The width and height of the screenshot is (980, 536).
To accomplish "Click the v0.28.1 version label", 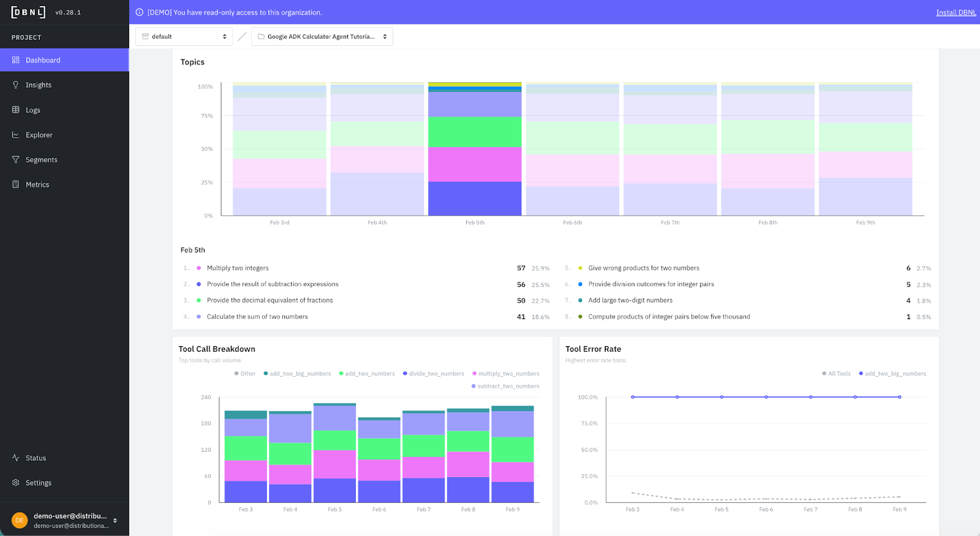I will [68, 12].
